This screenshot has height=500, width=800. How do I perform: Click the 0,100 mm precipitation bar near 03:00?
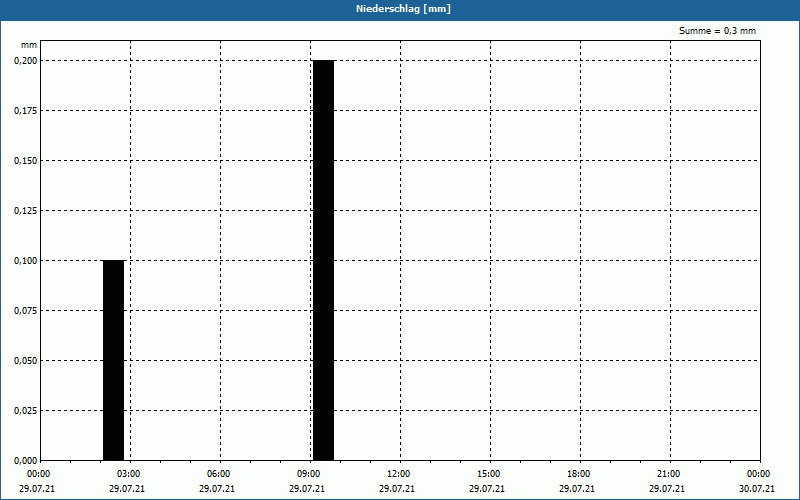(x=113, y=360)
